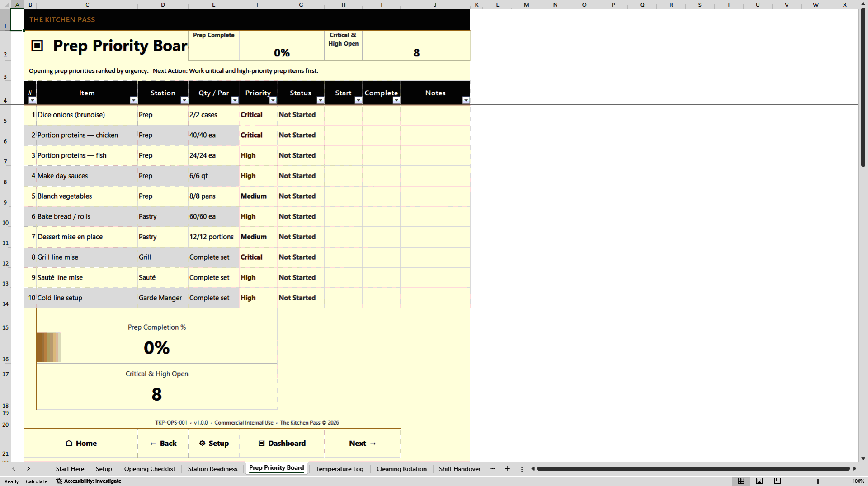Select the 'Garde Manger' station cell

(x=163, y=298)
